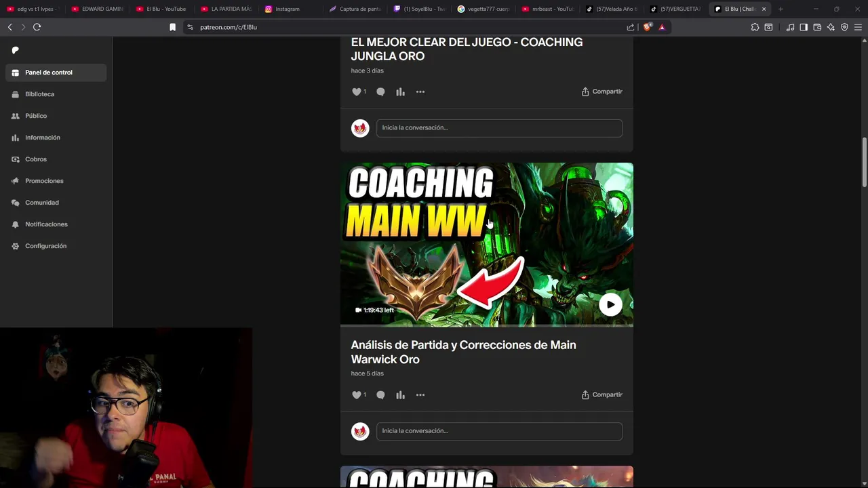Open Panel de control in sidebar
This screenshot has width=868, height=488.
(x=56, y=73)
